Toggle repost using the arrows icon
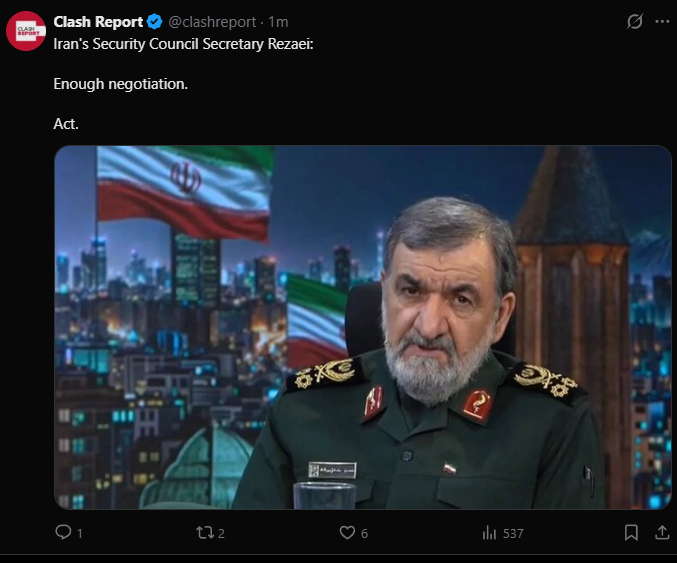Viewport: 677px width, 563px height. tap(205, 532)
